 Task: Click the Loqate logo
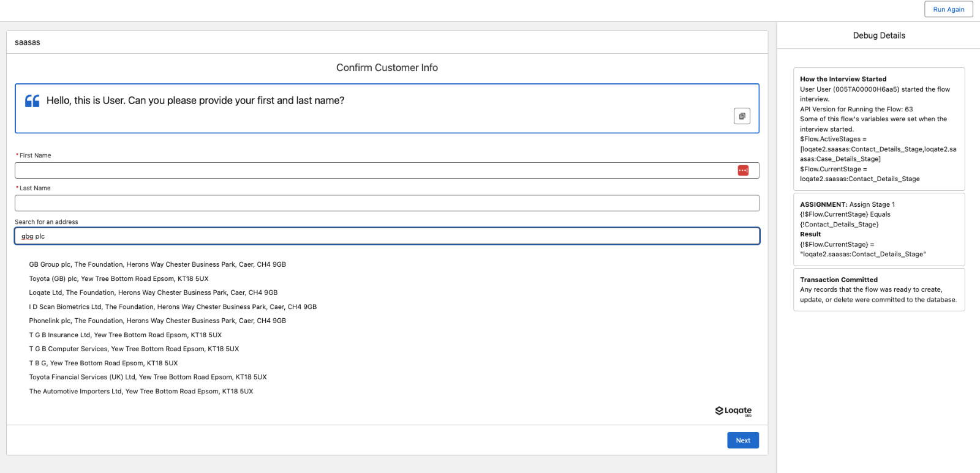733,411
